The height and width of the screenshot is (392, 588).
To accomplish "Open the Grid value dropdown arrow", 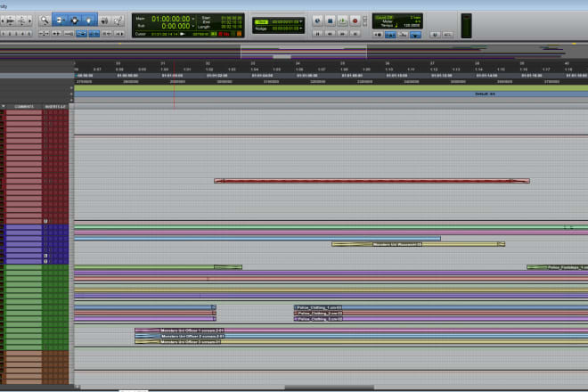I will pos(304,20).
